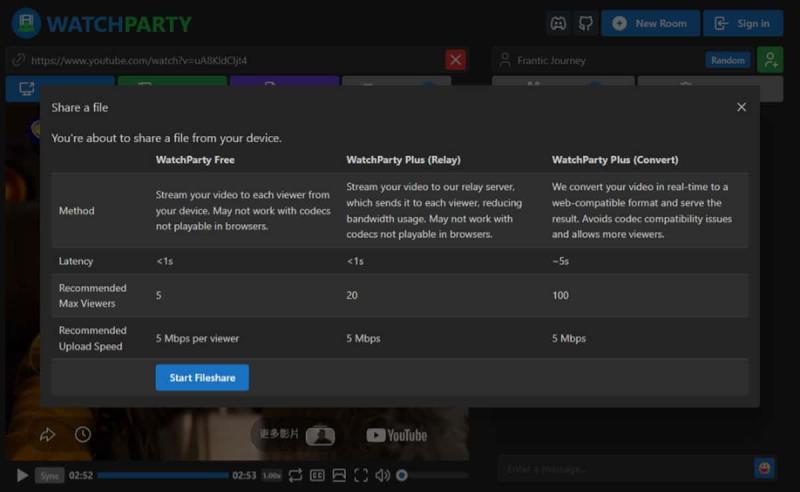Open the GitHub link icon
The image size is (800, 492).
click(x=586, y=23)
